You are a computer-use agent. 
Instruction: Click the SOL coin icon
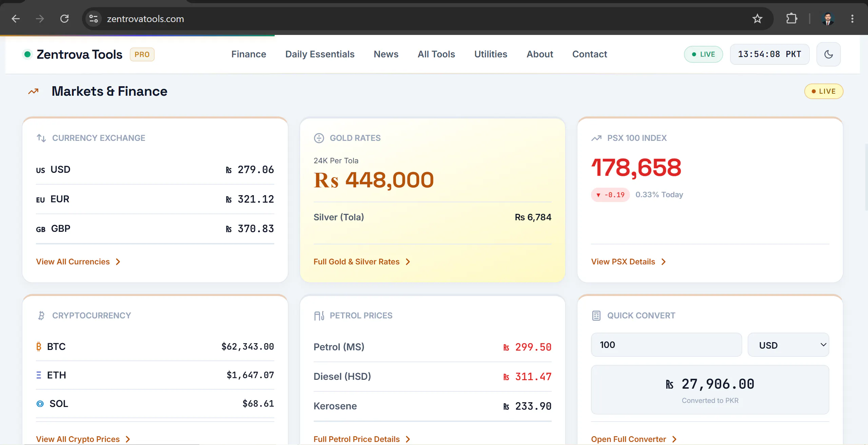[x=40, y=404]
